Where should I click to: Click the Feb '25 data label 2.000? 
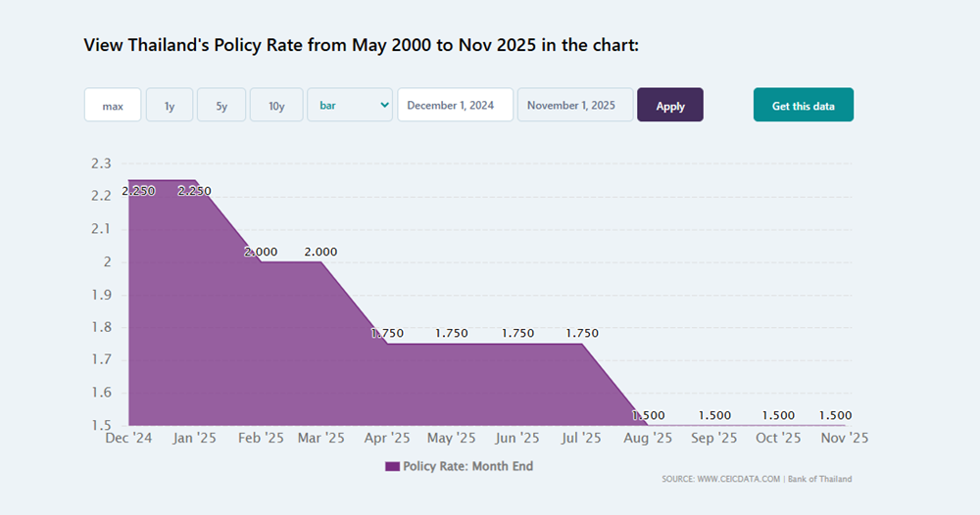click(261, 252)
